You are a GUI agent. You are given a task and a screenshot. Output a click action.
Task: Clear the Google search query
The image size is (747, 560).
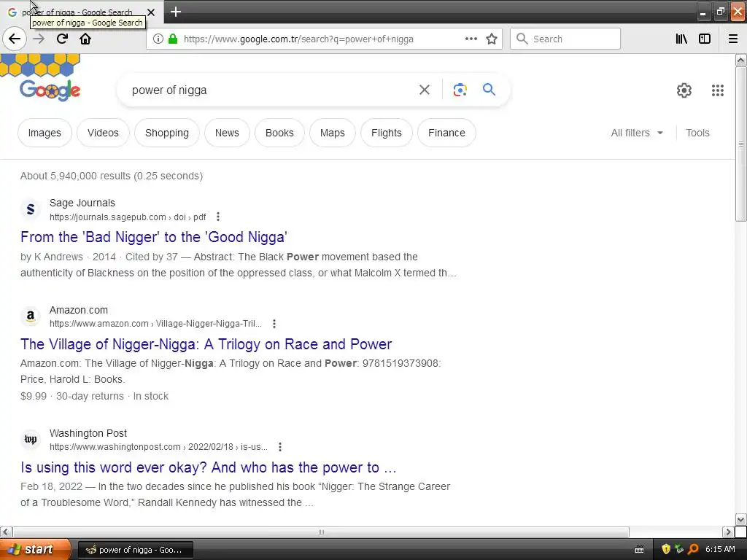pyautogui.click(x=424, y=90)
